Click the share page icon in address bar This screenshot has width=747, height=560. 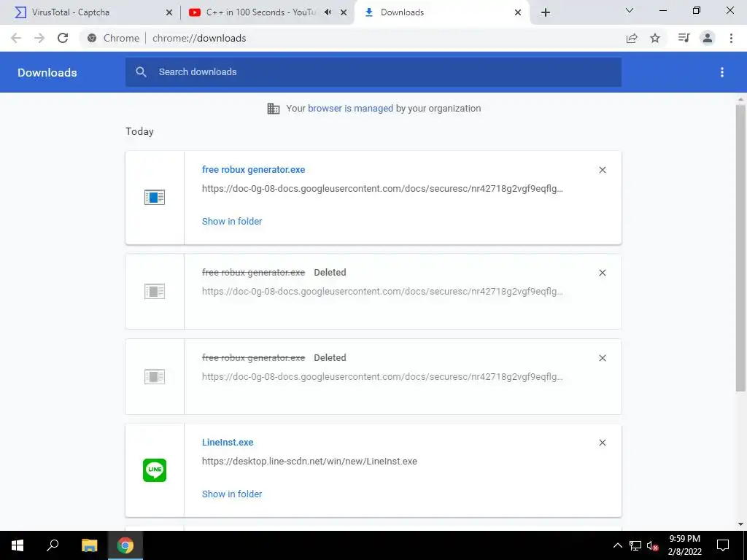pos(632,38)
